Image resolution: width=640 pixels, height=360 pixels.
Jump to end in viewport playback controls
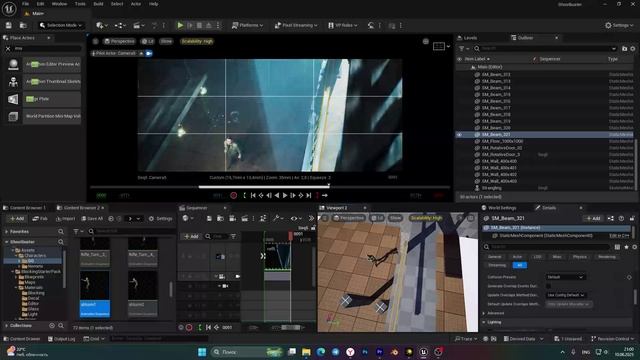point(309,196)
